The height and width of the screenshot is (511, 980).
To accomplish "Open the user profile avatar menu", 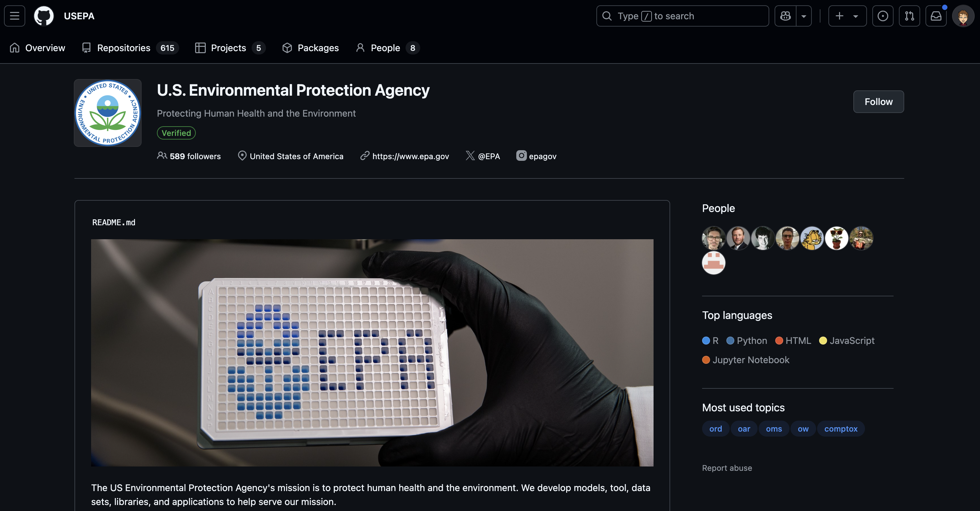I will point(963,16).
